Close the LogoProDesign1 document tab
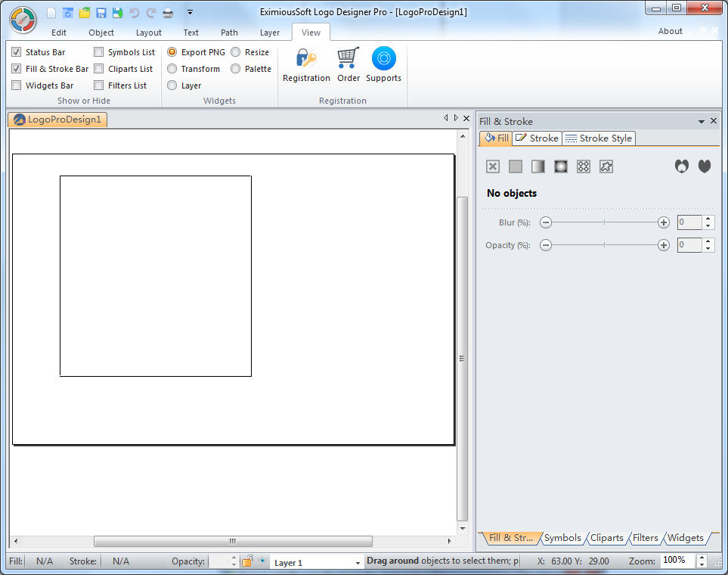 [466, 118]
